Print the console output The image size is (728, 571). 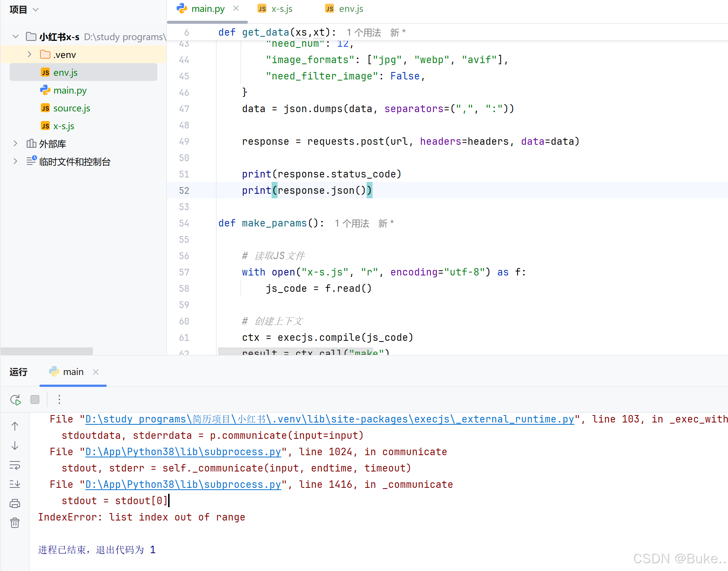(15, 503)
